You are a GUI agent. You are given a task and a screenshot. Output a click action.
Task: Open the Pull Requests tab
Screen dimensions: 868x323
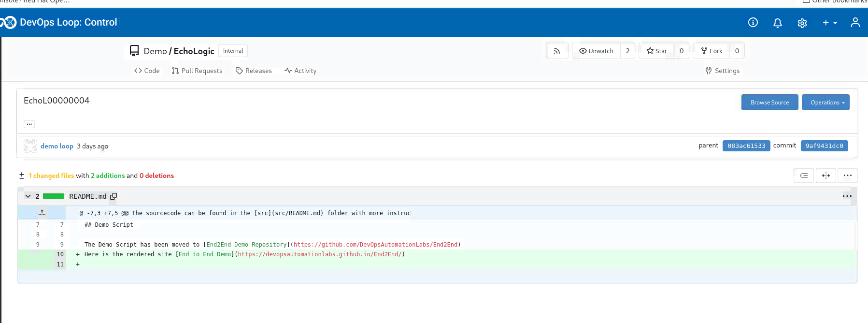click(197, 71)
